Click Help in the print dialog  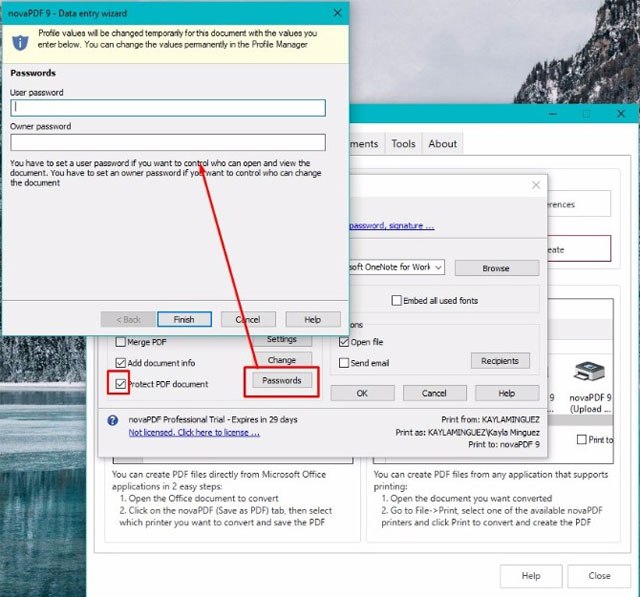pyautogui.click(x=507, y=393)
